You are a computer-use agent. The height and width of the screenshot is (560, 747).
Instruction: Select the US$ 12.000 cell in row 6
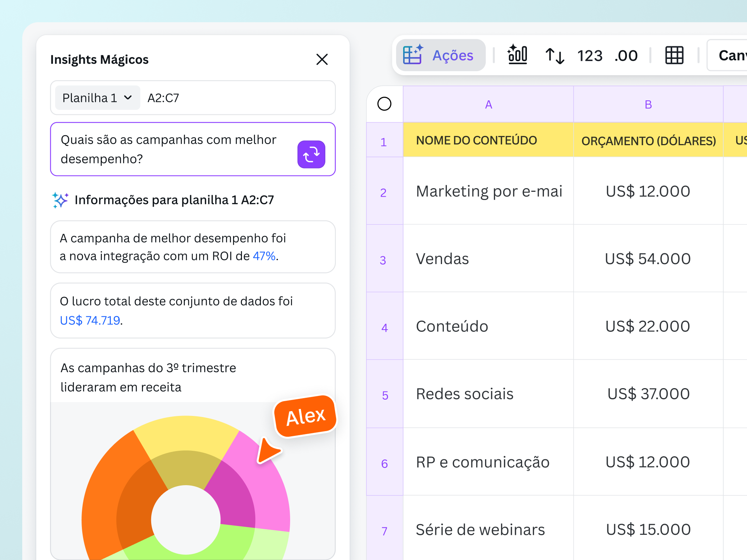(x=648, y=462)
